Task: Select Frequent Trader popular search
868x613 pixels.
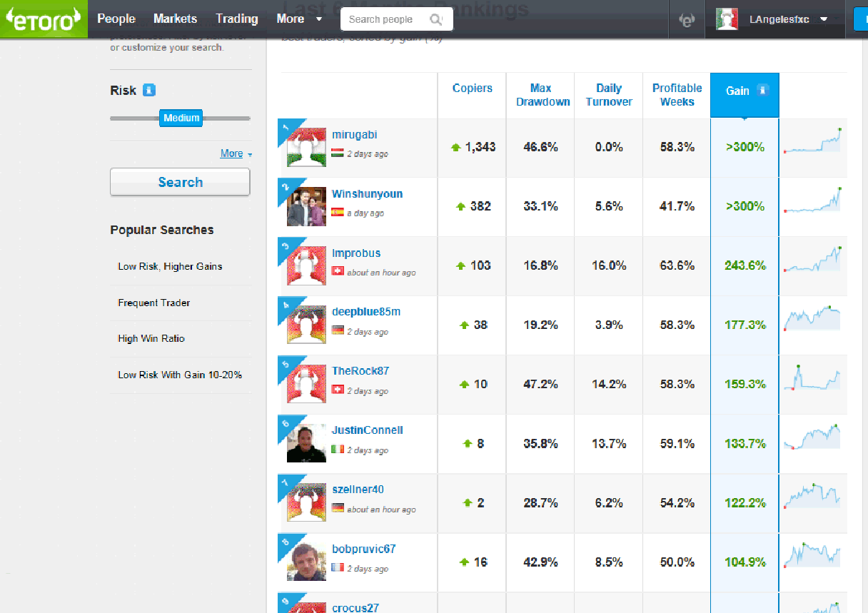Action: coord(154,303)
